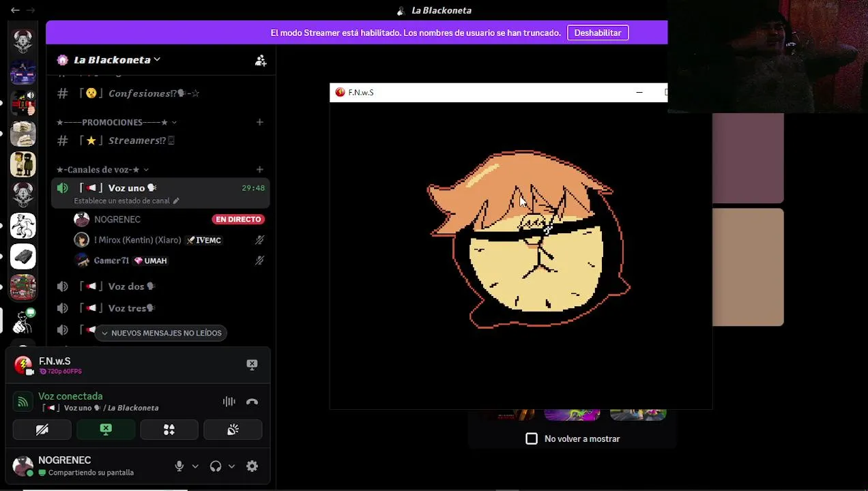Open the La Blackoneta server menu
This screenshot has height=491, width=868.
pos(117,60)
